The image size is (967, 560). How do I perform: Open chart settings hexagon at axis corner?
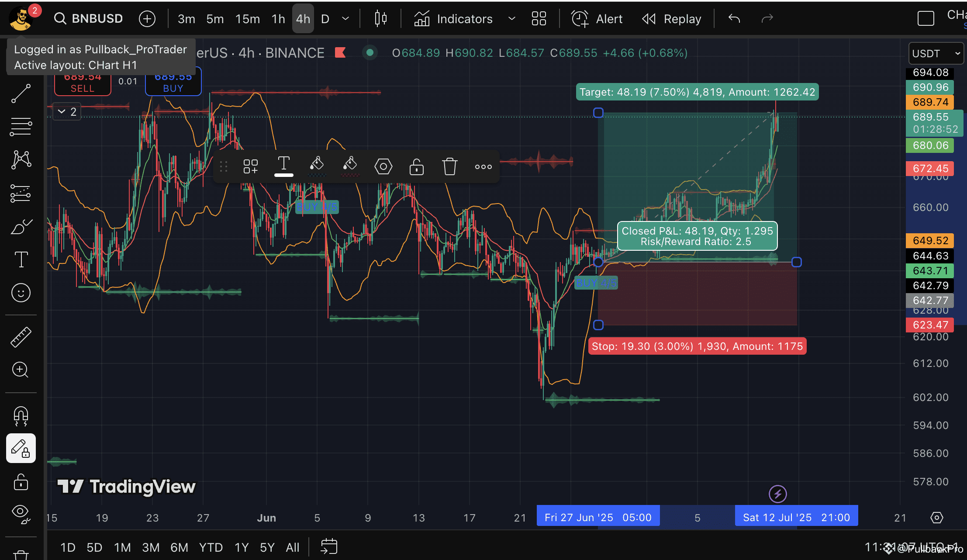[936, 518]
